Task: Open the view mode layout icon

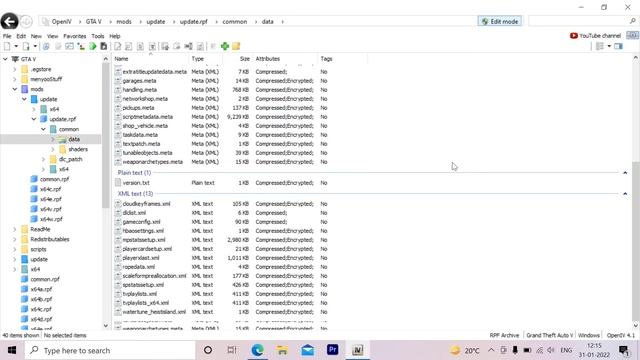Action: click(x=600, y=47)
